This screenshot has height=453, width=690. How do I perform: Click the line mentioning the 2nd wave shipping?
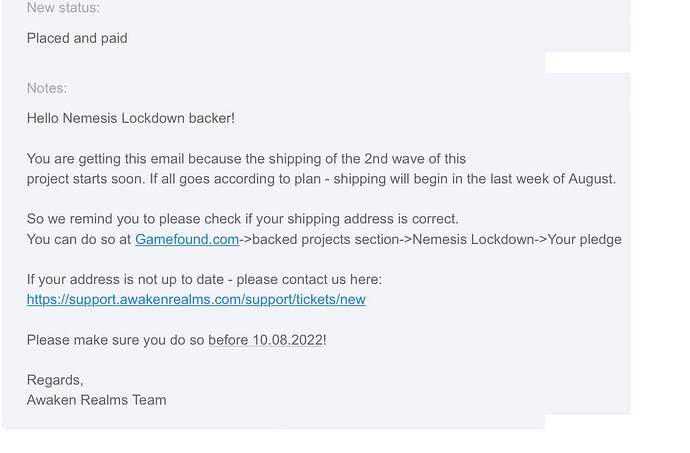point(246,159)
